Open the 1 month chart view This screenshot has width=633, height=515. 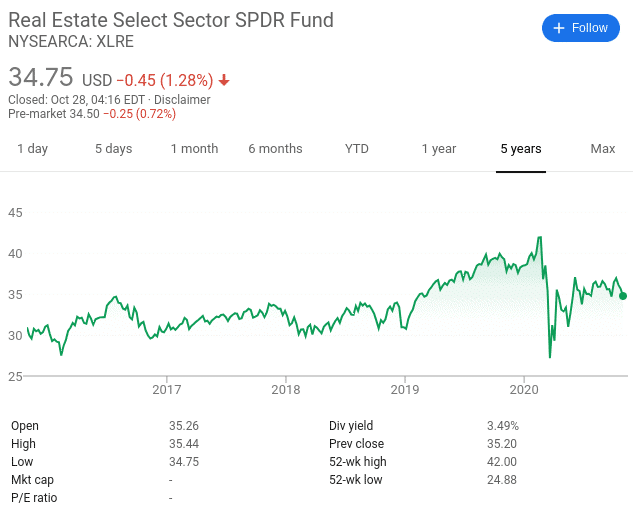pos(195,149)
